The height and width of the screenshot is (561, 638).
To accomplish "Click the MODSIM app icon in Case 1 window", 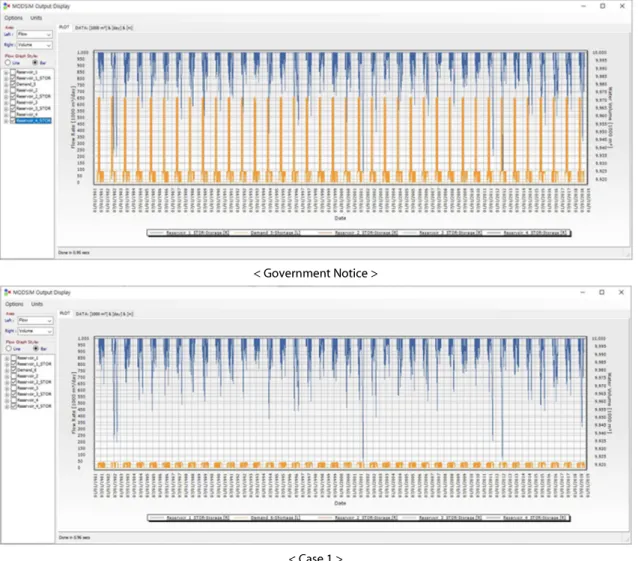I will [x=7, y=292].
